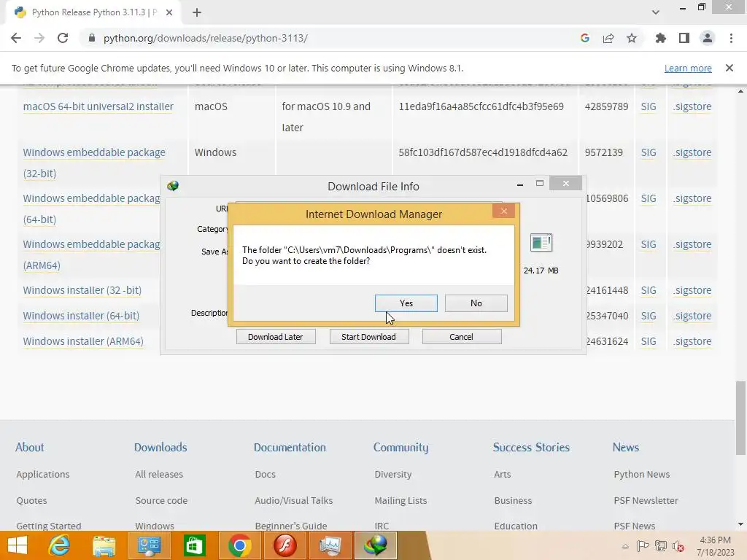Click the file type icon above 24.17 MB
Viewport: 747px width, 560px height.
click(x=541, y=243)
